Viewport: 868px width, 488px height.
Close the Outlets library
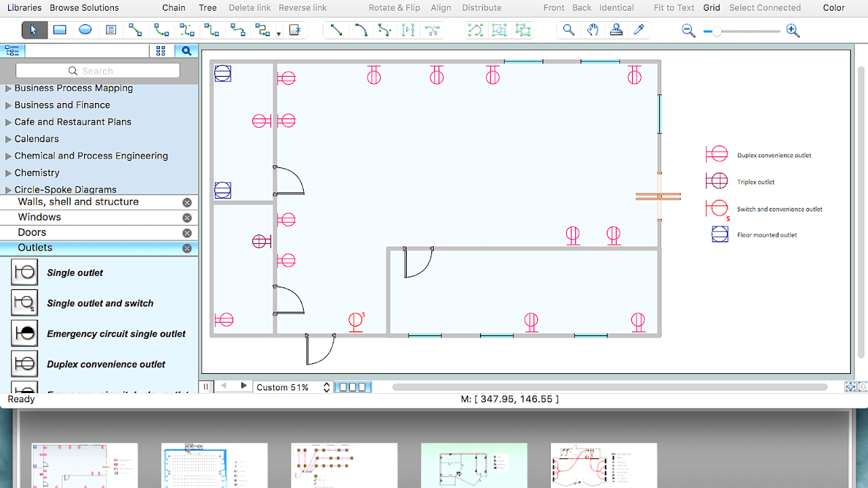point(187,249)
